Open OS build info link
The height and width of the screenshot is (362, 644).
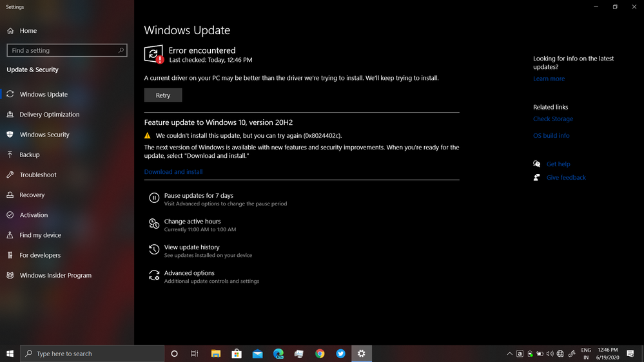coord(551,135)
